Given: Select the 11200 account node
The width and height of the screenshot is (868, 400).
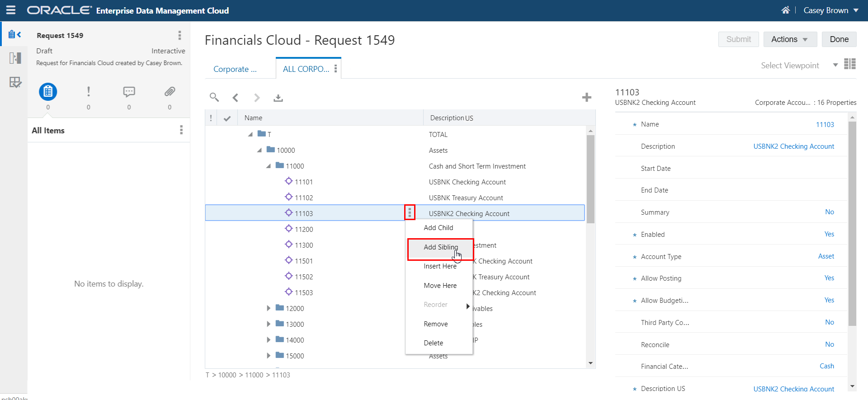Looking at the screenshot, I should pyautogui.click(x=304, y=229).
